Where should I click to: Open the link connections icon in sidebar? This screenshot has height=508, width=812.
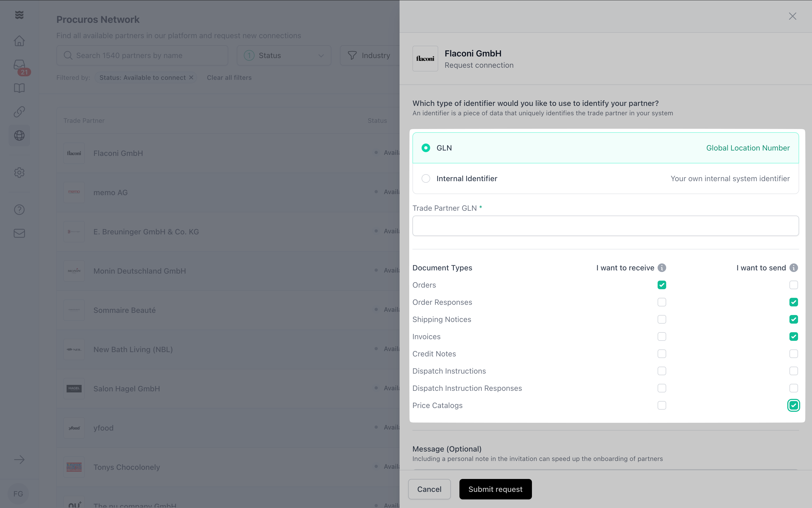point(19,112)
